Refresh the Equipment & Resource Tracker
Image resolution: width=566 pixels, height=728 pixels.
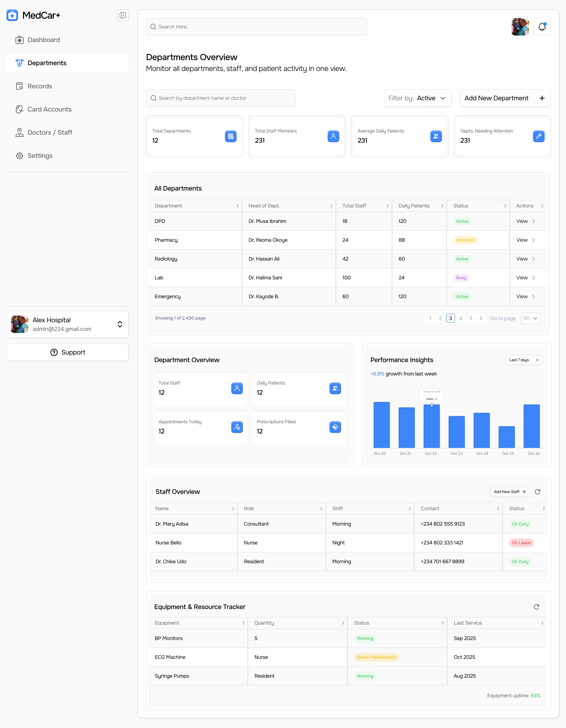point(536,607)
